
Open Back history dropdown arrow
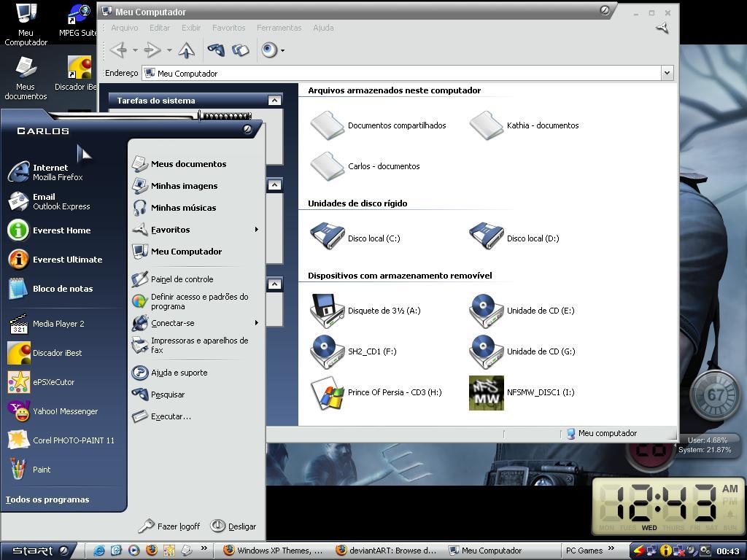coord(135,50)
